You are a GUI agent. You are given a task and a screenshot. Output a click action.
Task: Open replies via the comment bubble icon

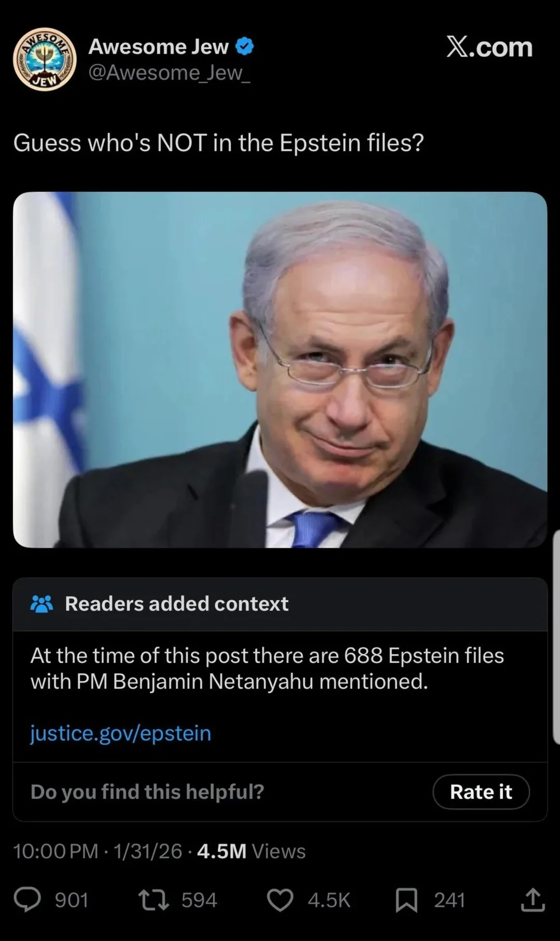[x=27, y=900]
